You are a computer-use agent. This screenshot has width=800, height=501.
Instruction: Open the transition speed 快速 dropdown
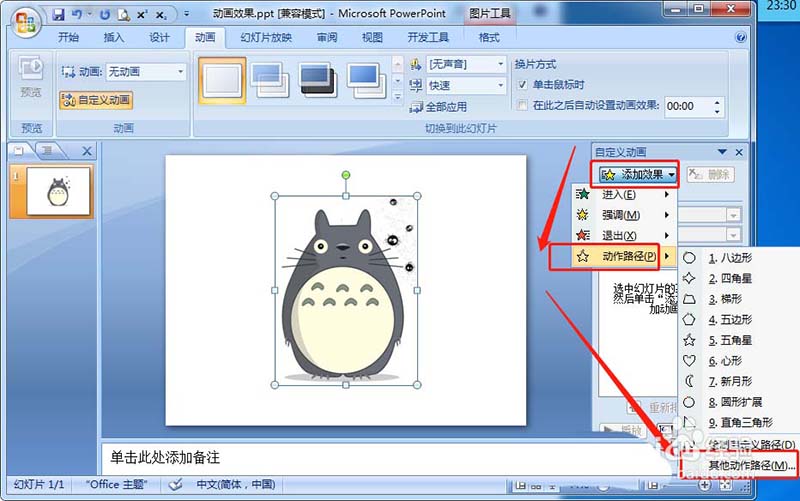(x=465, y=85)
